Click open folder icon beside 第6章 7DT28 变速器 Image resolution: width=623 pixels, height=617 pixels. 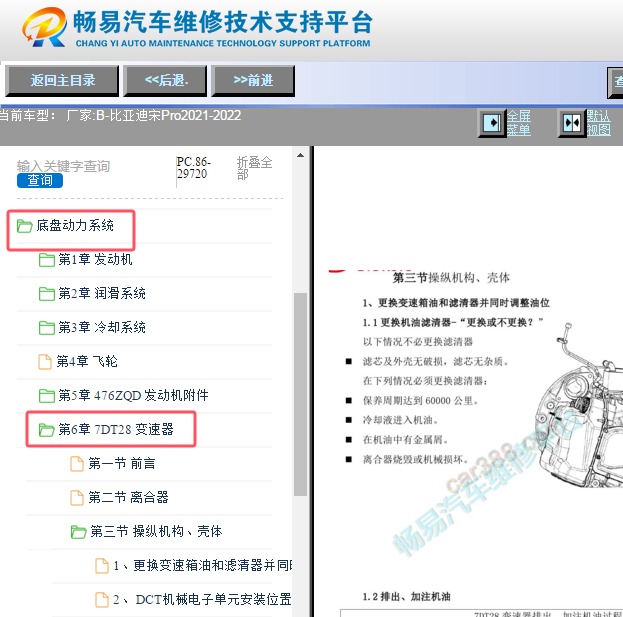pyautogui.click(x=47, y=429)
